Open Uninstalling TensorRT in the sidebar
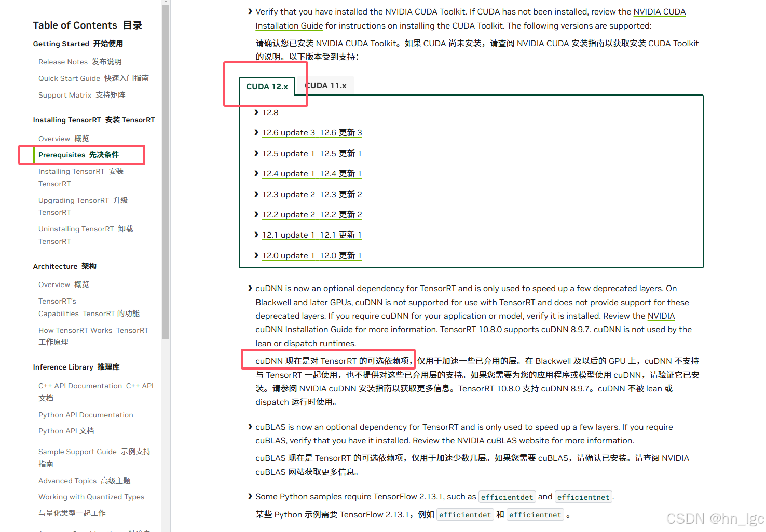 tap(86, 235)
